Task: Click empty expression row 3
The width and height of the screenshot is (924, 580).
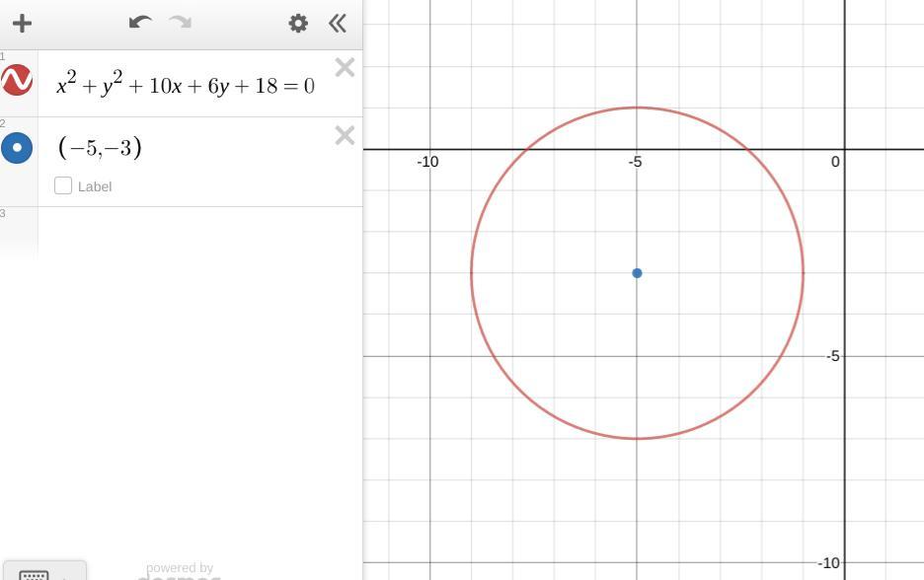Action: coord(199,232)
